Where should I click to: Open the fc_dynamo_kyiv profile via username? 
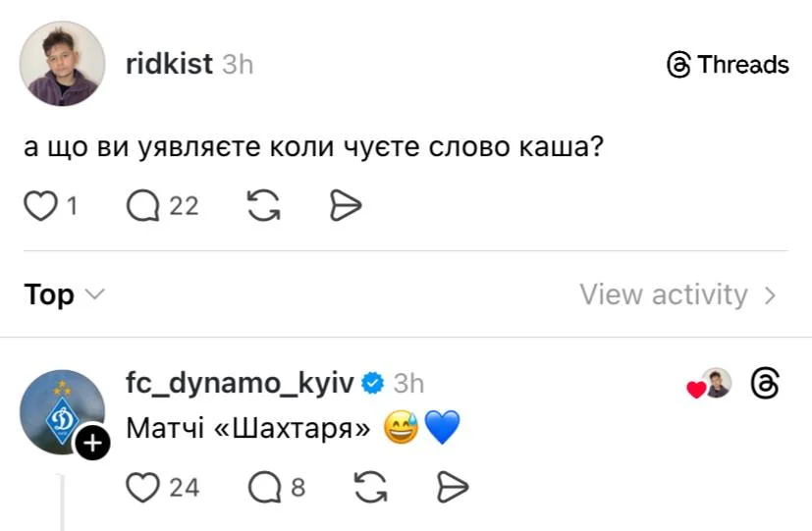pyautogui.click(x=240, y=383)
